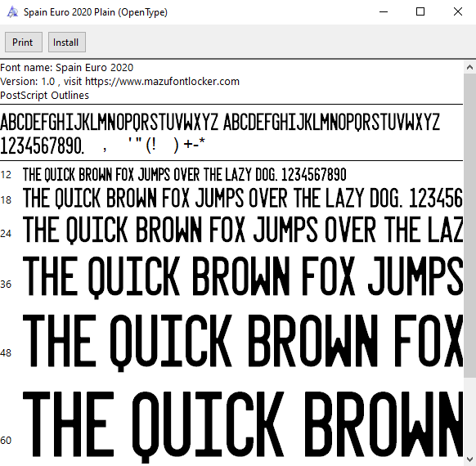476x466 pixels.
Task: Click the 12 point sample sentence
Action: point(185,174)
